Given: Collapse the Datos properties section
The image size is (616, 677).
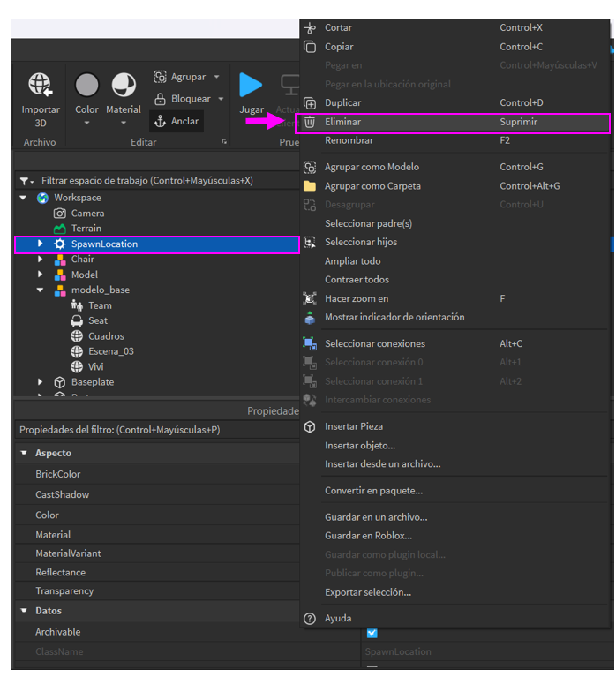Looking at the screenshot, I should [24, 611].
